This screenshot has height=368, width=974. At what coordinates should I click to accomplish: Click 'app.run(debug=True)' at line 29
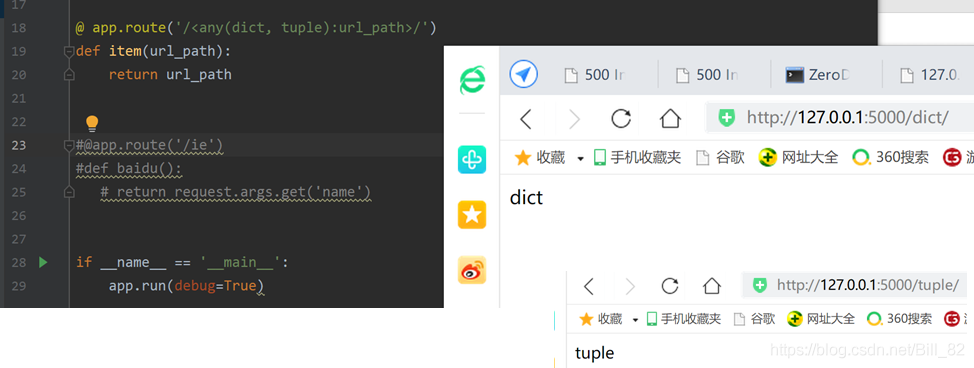(186, 286)
